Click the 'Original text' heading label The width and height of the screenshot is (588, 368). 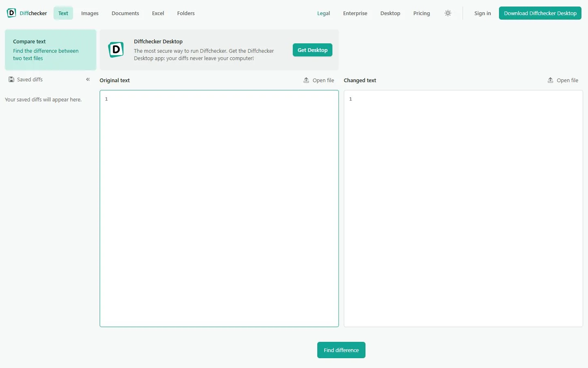click(115, 80)
